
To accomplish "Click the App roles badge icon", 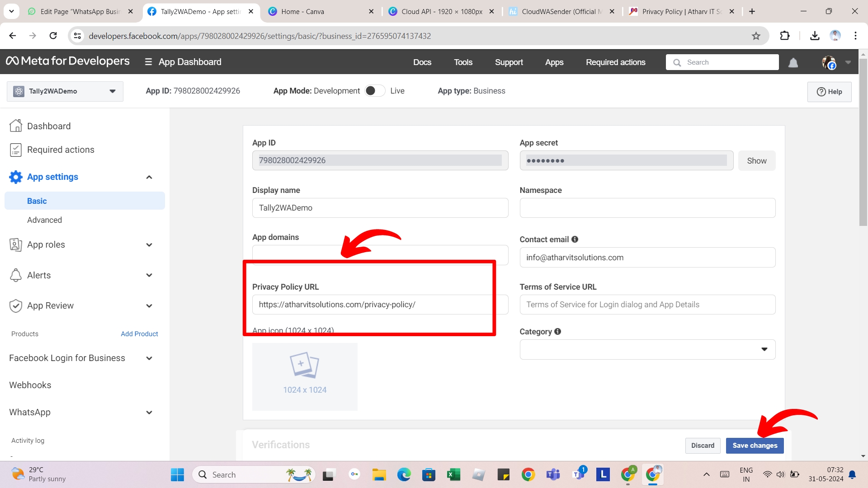I will point(16,244).
